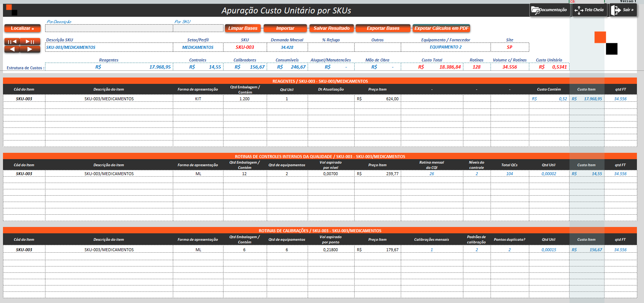Click the large orange square logo
This screenshot has width=644, height=303.
(600, 37)
